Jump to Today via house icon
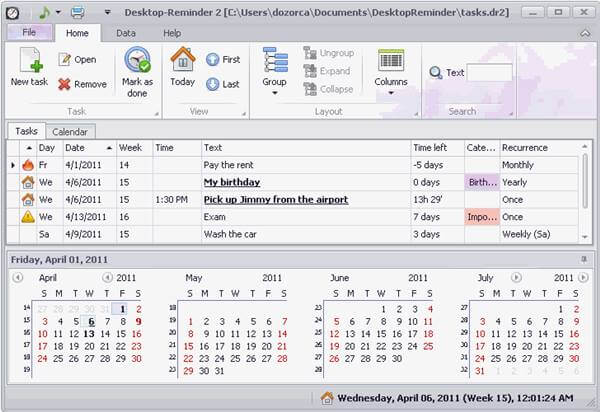 point(183,59)
